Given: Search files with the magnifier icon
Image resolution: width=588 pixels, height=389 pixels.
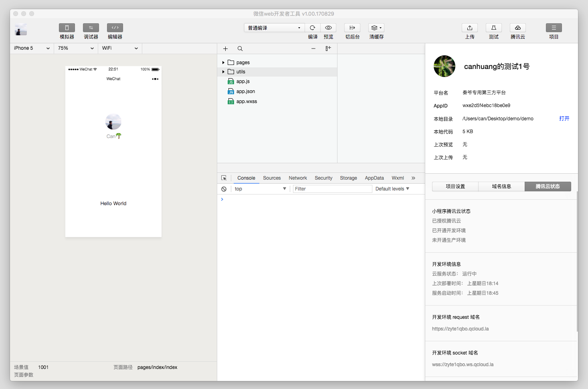Looking at the screenshot, I should (x=240, y=49).
